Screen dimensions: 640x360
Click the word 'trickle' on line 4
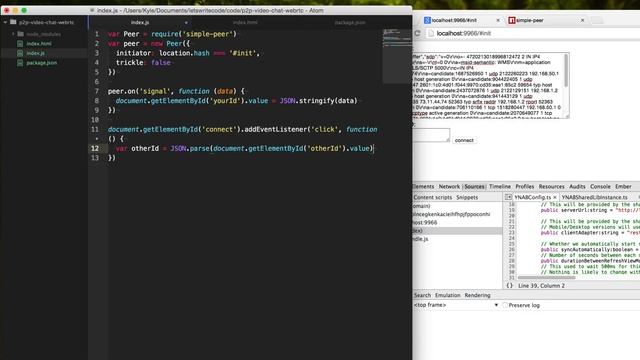pyautogui.click(x=130, y=62)
